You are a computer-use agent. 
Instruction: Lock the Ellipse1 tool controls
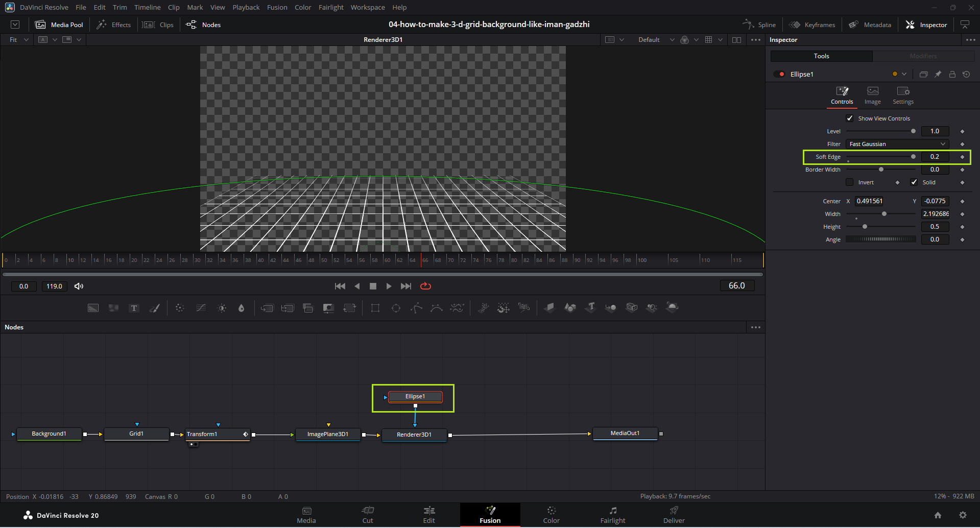pos(952,74)
